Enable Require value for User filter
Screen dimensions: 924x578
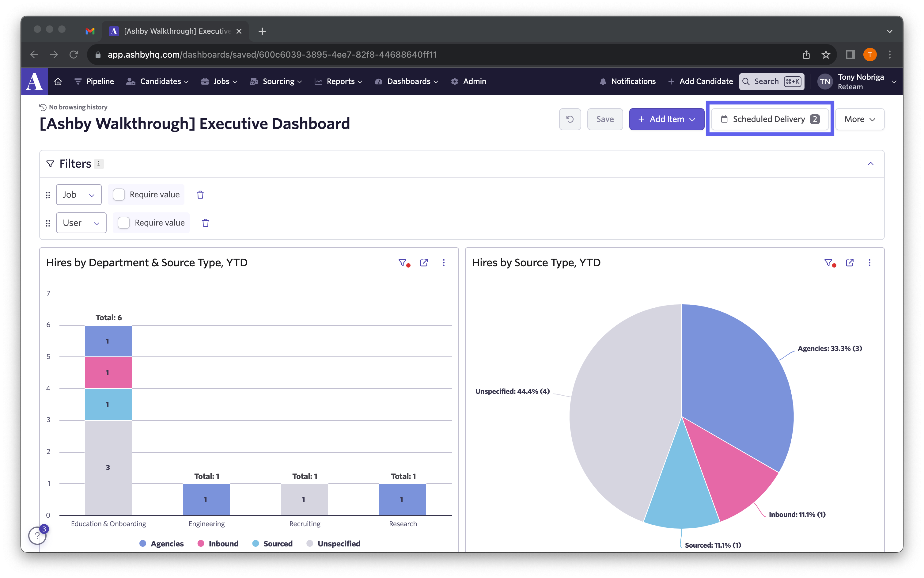pos(124,223)
